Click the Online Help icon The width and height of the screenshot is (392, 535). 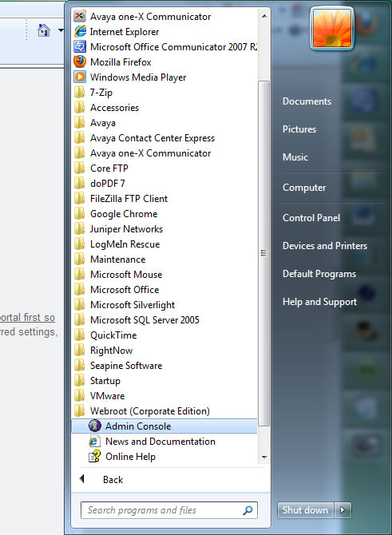click(x=95, y=457)
